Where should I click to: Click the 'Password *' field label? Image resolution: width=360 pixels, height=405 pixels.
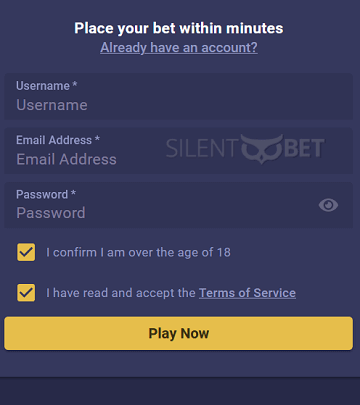46,194
